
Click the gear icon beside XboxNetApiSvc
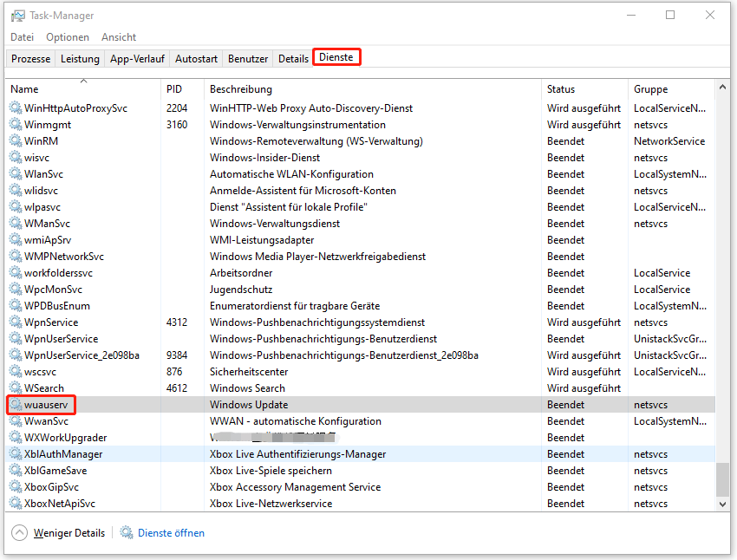click(x=16, y=503)
